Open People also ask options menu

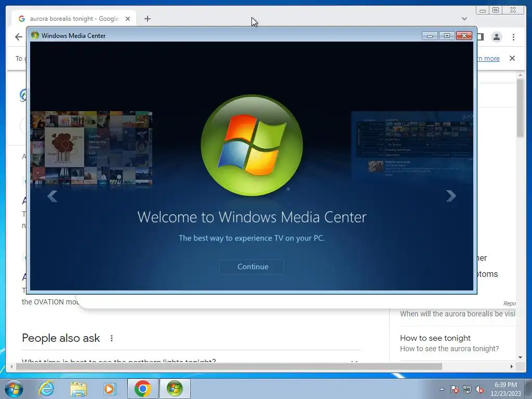(x=112, y=338)
